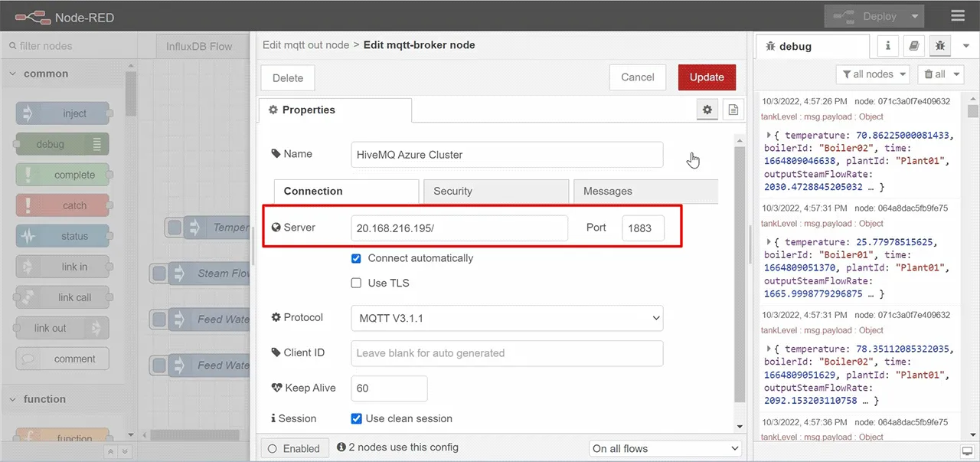Image resolution: width=980 pixels, height=462 pixels.
Task: Open the info sidebar icon
Action: pos(888,46)
